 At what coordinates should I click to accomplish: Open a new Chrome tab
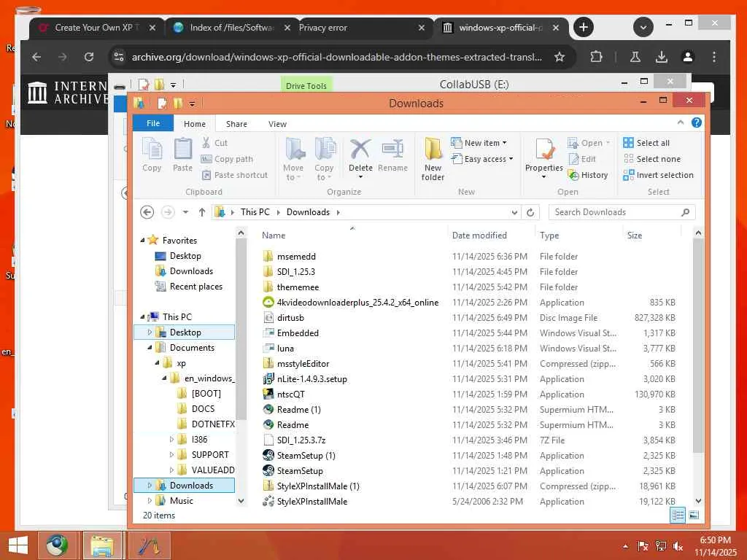click(x=584, y=27)
